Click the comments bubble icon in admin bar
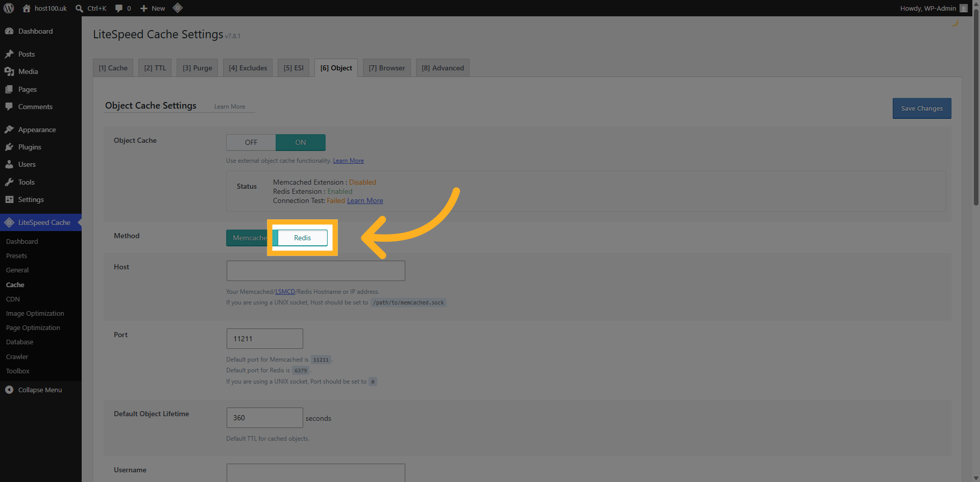This screenshot has height=482, width=980. pyautogui.click(x=119, y=8)
